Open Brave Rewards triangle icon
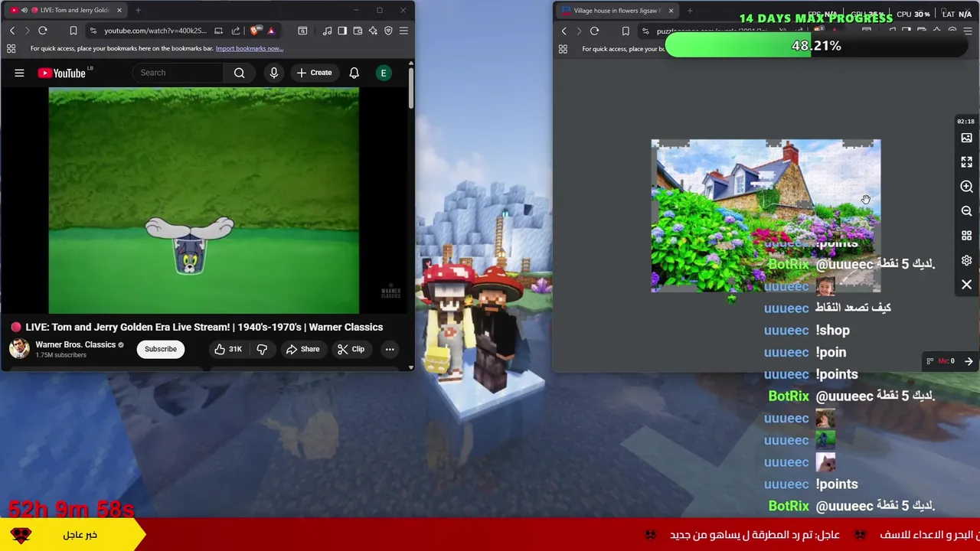The height and width of the screenshot is (551, 980). tap(270, 31)
